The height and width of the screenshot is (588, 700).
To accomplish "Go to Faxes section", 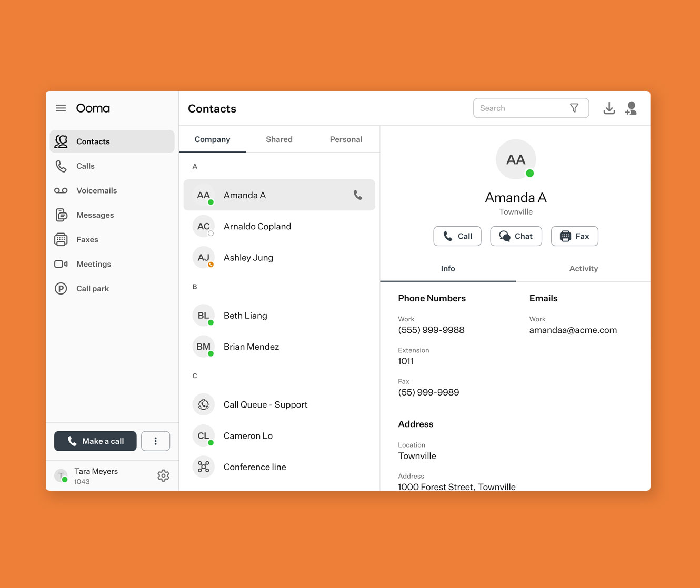I will pos(112,239).
